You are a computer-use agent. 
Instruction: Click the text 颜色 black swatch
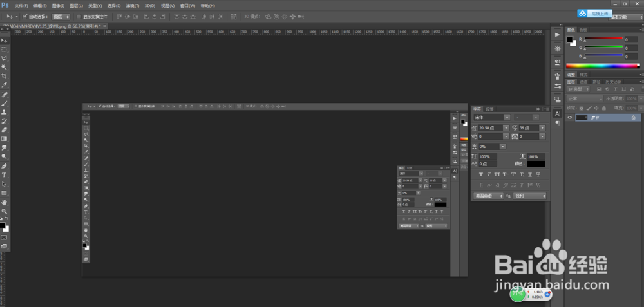click(536, 163)
